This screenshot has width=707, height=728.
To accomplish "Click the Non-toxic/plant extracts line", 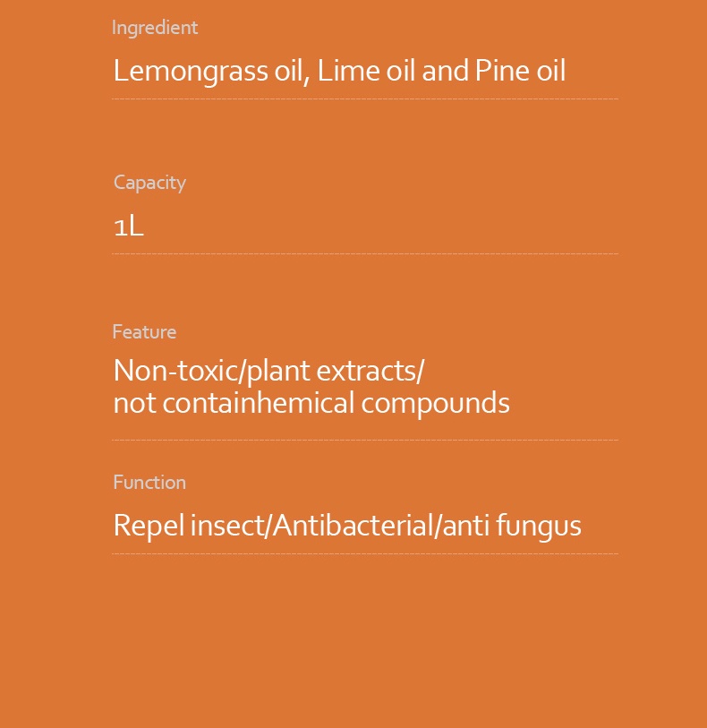I will click(268, 372).
